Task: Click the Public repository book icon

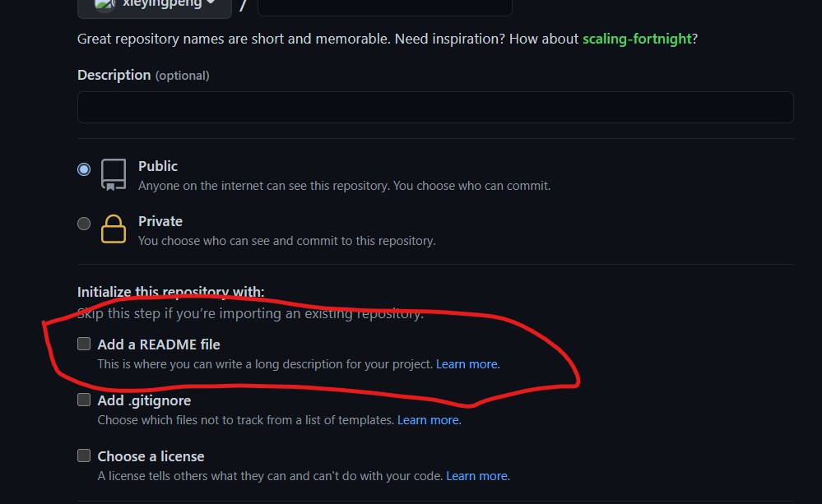Action: [114, 174]
